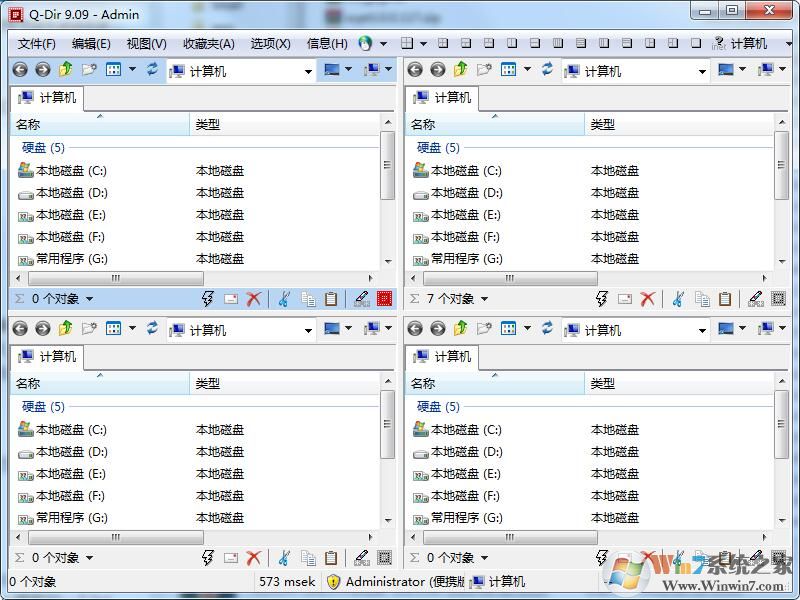Click the lightning quick-actions icon in the bottom-left pane
This screenshot has height=600, width=800.
(x=208, y=557)
